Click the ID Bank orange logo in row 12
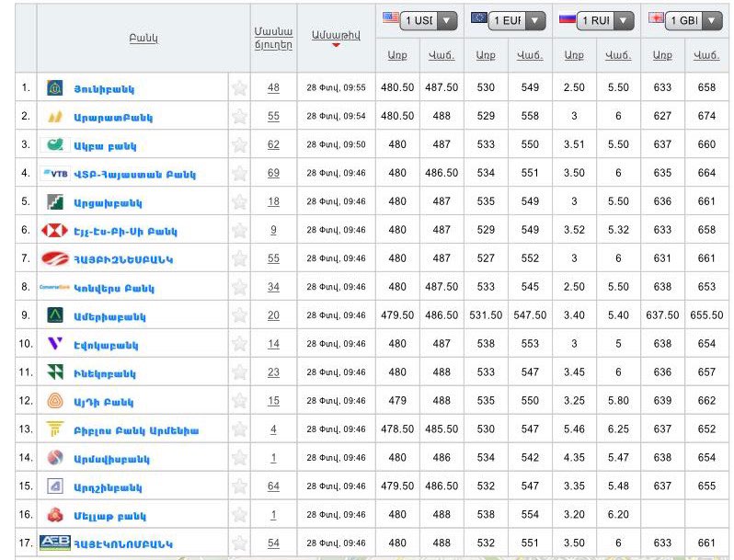The height and width of the screenshot is (560, 734). click(x=55, y=401)
